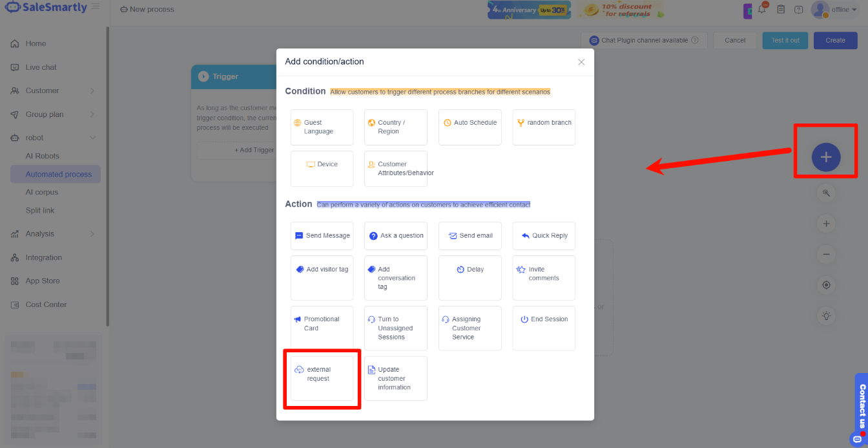
Task: Zoom out using the minus icon
Action: tap(826, 254)
